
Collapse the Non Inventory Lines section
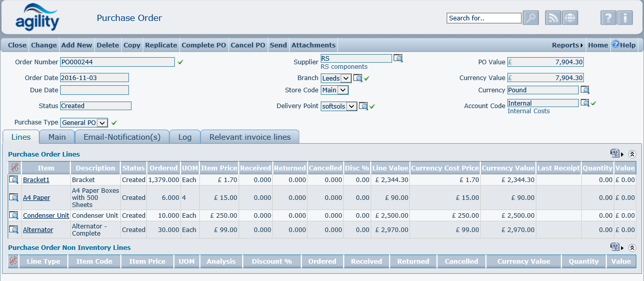pos(632,248)
